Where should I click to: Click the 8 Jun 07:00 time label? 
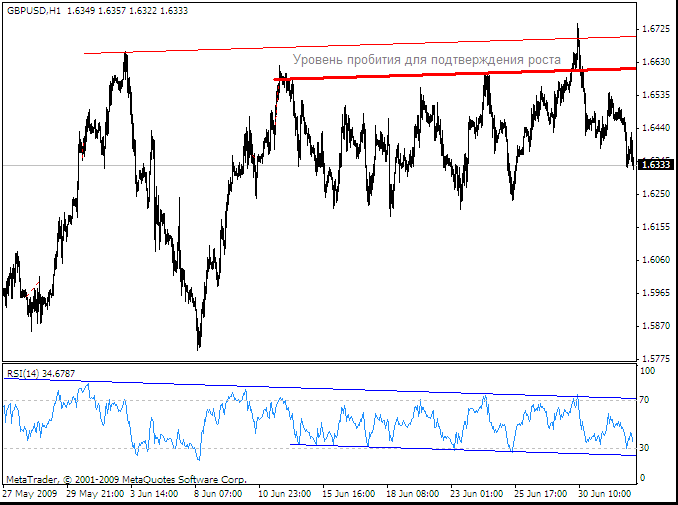pos(217,493)
